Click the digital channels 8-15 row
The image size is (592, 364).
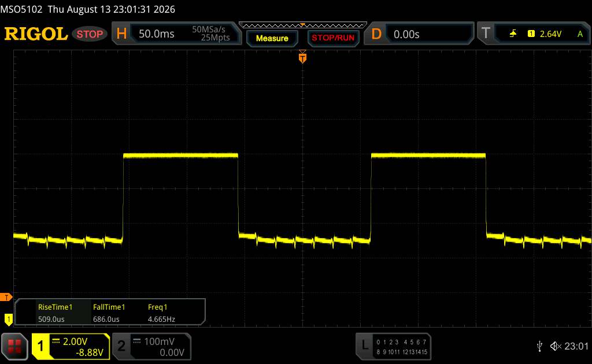[x=401, y=352]
